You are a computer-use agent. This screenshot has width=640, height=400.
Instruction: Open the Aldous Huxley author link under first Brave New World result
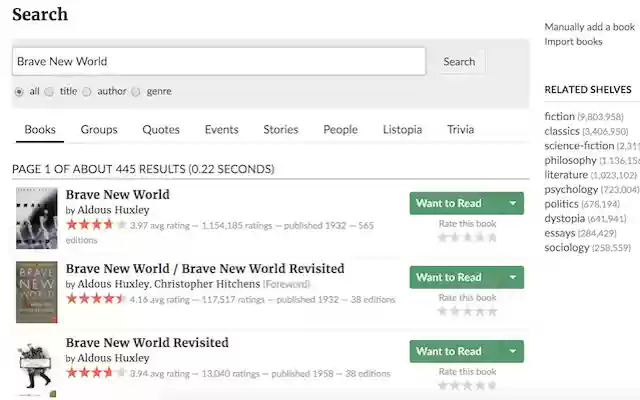(x=113, y=210)
